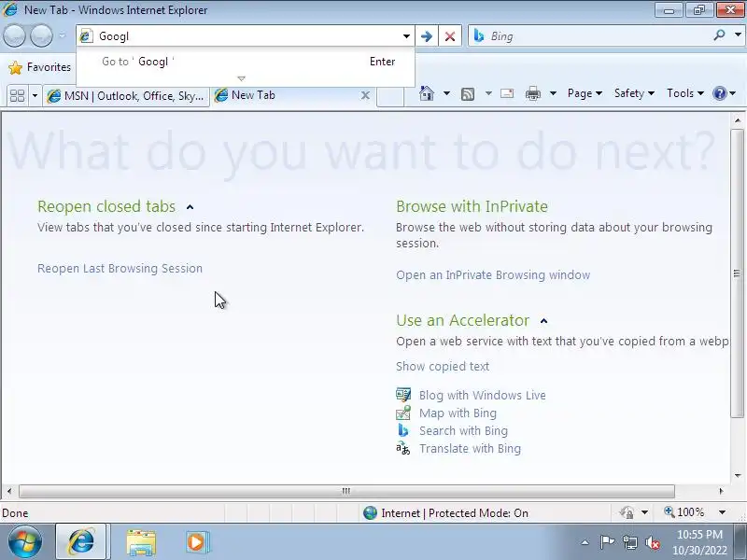The width and height of the screenshot is (747, 560).
Task: Click the muted volume tray icon
Action: 652,542
